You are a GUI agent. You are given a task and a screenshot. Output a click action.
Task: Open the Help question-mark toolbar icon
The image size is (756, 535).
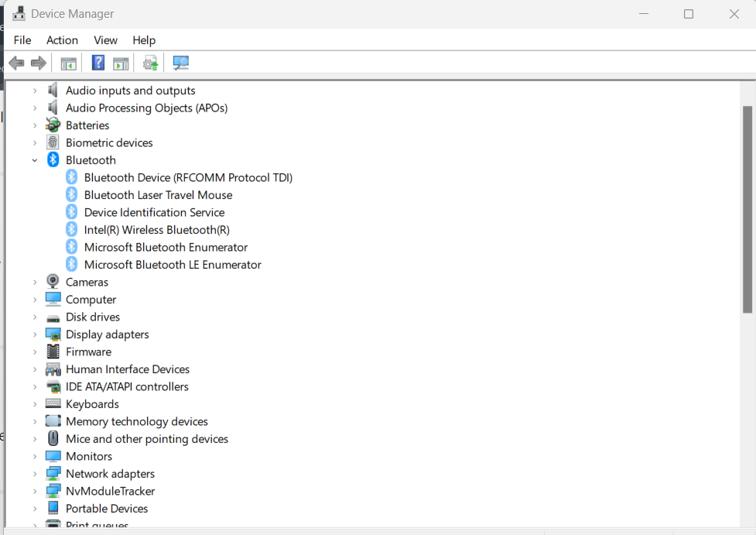coord(98,63)
